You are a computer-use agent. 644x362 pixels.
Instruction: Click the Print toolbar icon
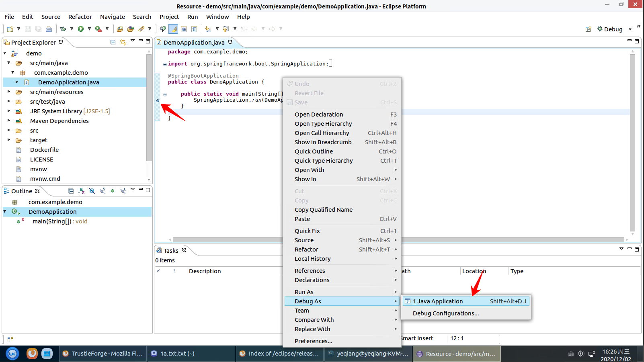(x=49, y=29)
